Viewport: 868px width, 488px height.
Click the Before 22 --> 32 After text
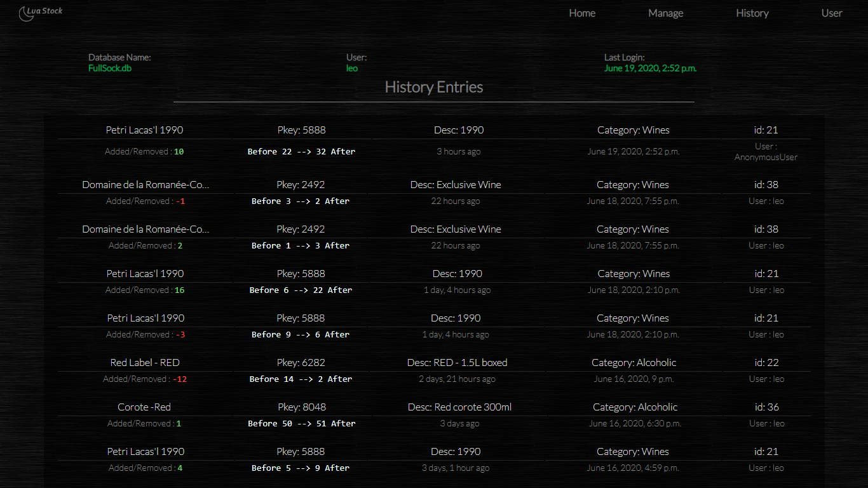(x=301, y=152)
